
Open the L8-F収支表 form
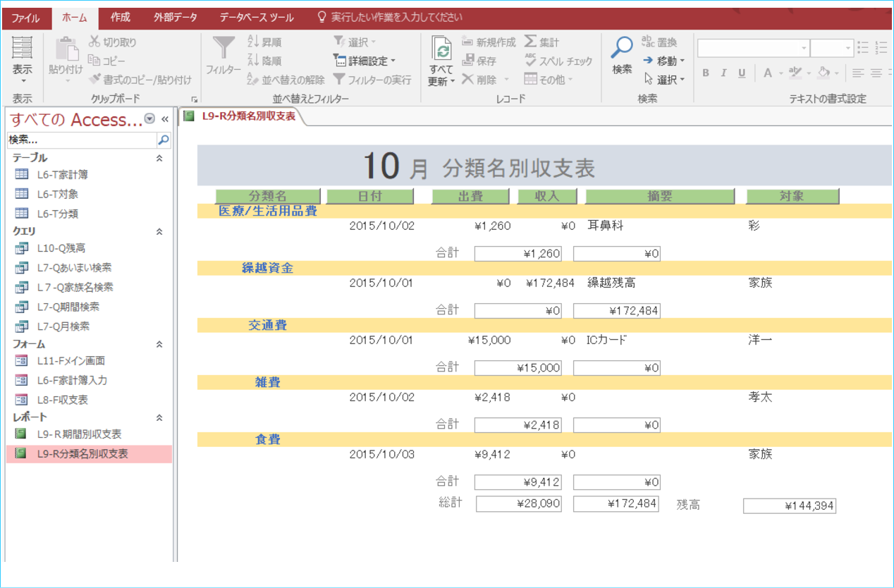coord(62,400)
